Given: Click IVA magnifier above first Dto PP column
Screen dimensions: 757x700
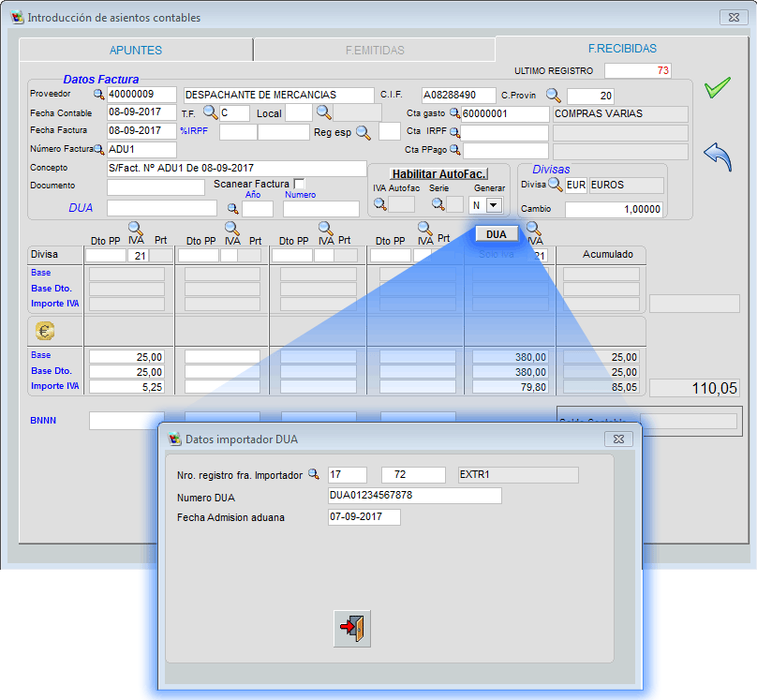Looking at the screenshot, I should click(x=135, y=228).
